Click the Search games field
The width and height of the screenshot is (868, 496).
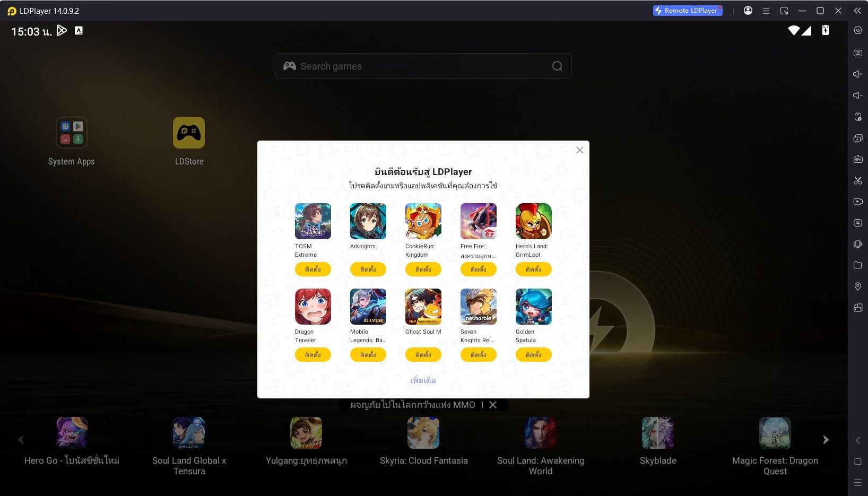click(x=423, y=66)
